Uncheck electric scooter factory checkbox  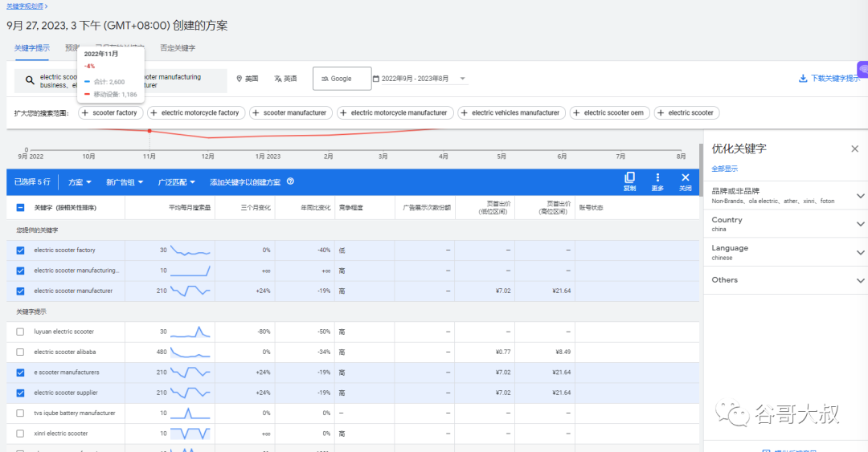click(20, 250)
